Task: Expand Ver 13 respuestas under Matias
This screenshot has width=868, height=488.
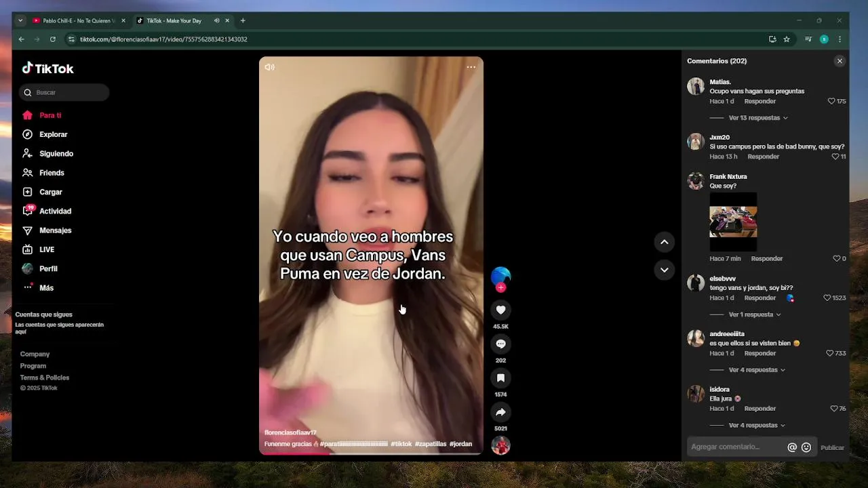Action: coord(758,118)
